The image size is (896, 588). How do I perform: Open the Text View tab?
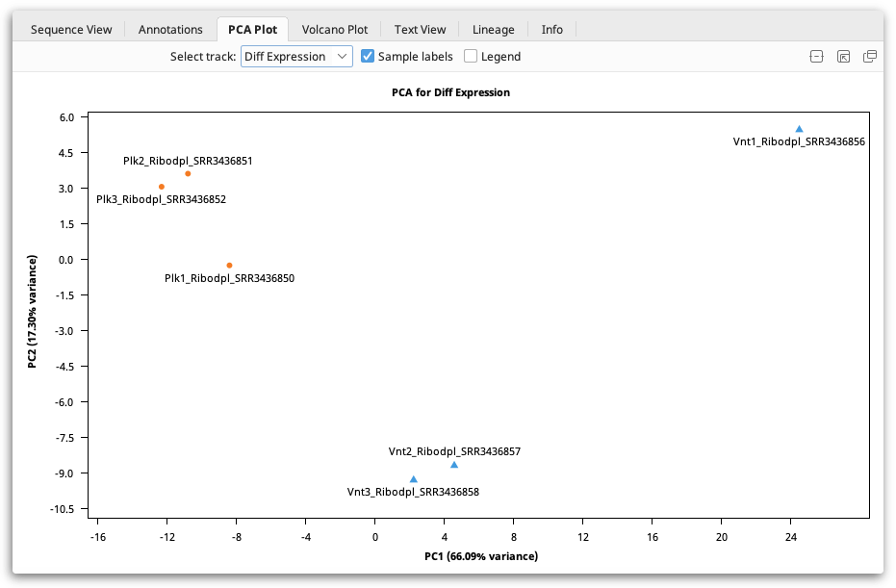tap(420, 30)
